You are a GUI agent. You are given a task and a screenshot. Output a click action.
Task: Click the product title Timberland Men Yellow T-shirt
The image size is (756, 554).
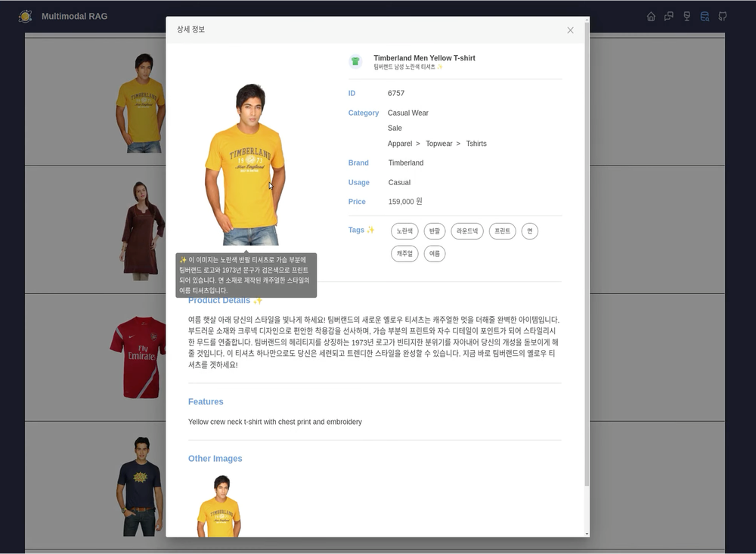[x=424, y=58]
